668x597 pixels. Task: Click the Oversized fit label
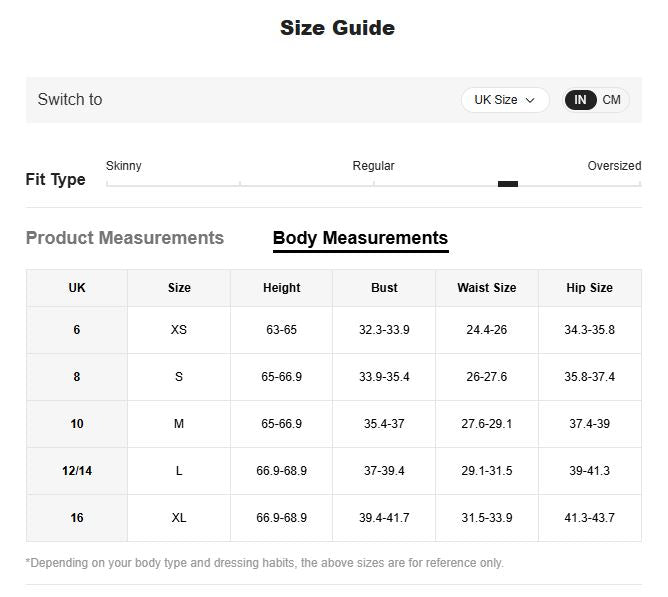click(614, 166)
